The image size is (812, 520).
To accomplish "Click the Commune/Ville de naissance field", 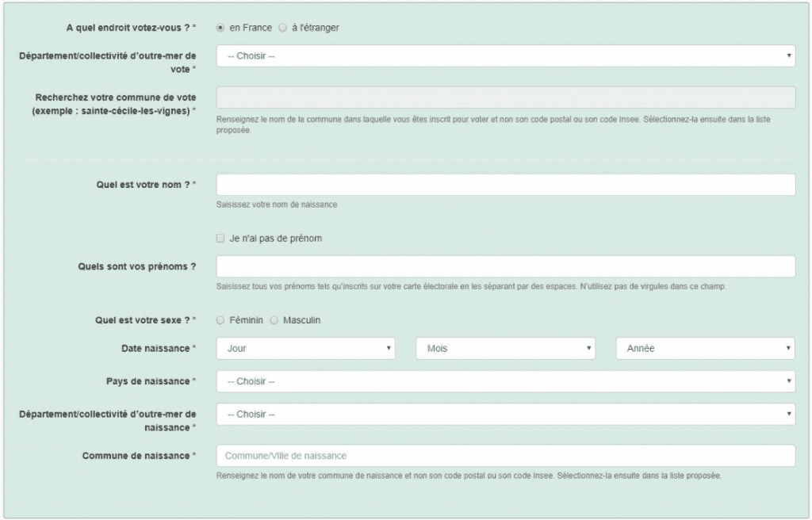I will (x=505, y=456).
